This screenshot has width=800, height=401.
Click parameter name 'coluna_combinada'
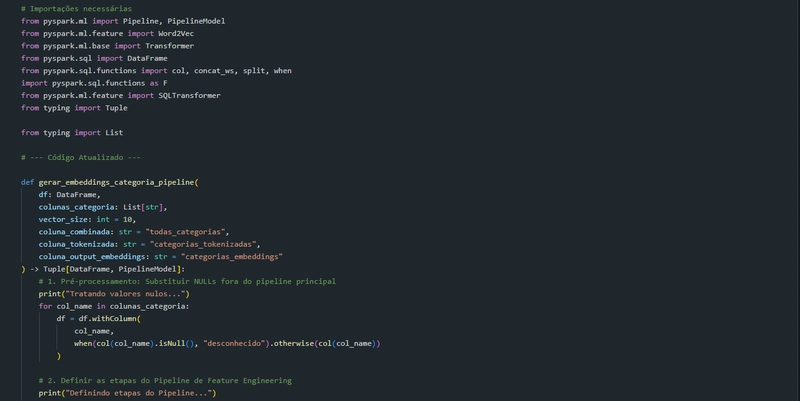(x=74, y=232)
